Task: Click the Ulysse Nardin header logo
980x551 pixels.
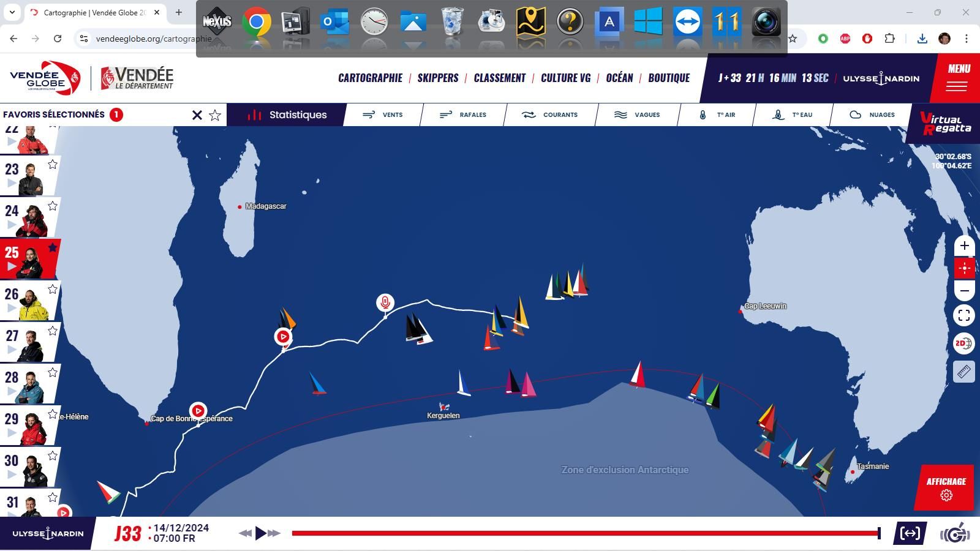Action: coord(881,78)
